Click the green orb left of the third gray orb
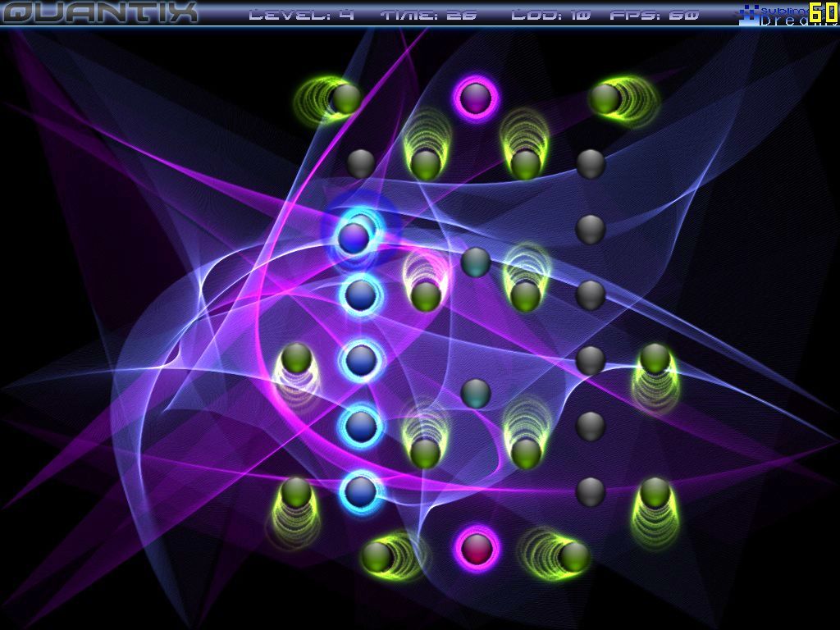The width and height of the screenshot is (840, 630). tap(525, 296)
